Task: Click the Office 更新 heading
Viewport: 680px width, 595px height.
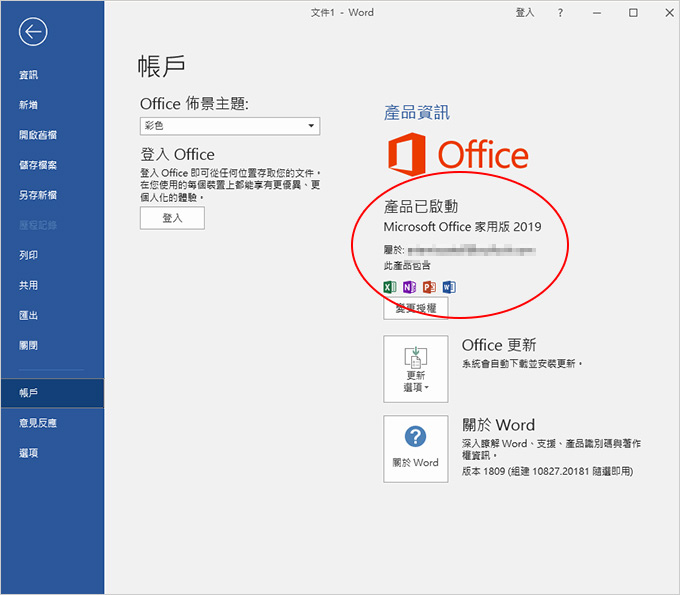Action: [499, 345]
